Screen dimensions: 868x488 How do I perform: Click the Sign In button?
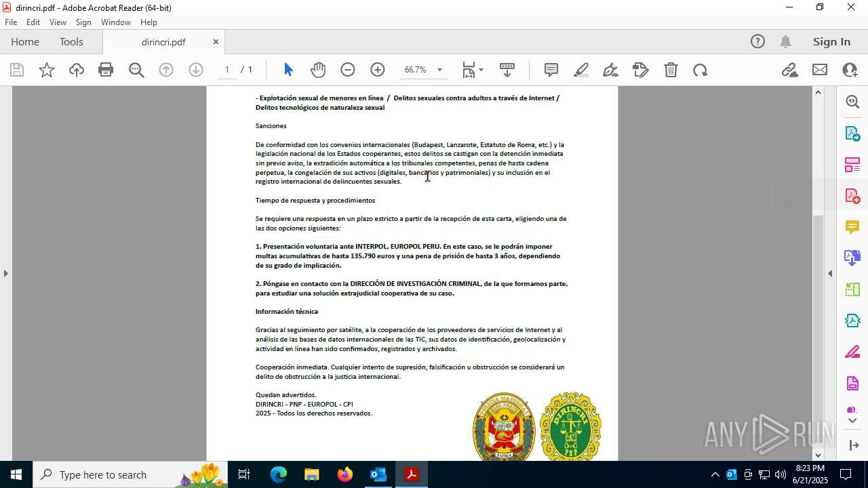coord(831,41)
